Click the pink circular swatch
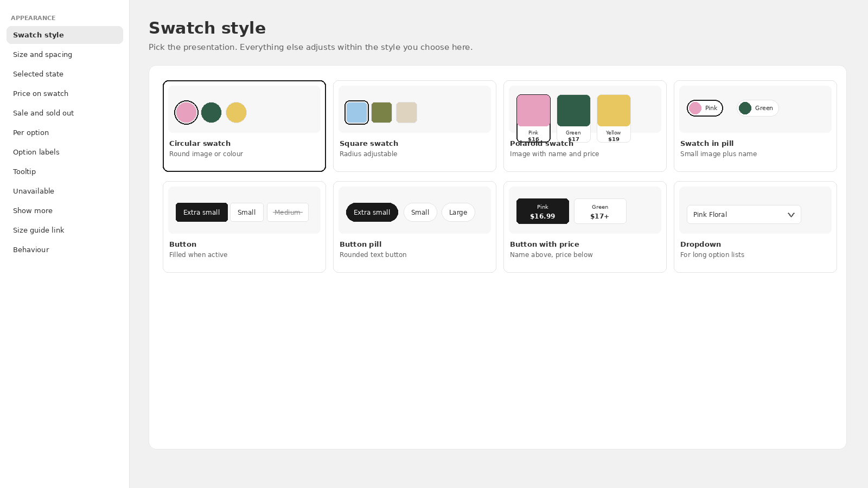 (186, 113)
